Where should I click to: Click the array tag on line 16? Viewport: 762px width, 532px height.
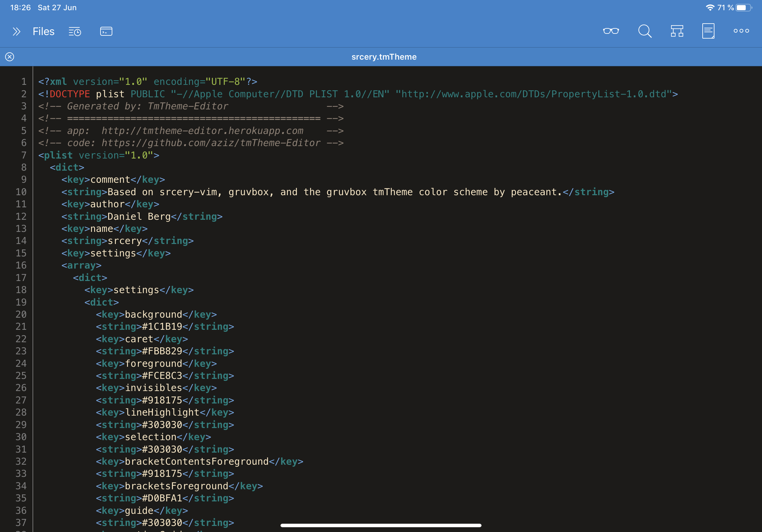click(81, 265)
